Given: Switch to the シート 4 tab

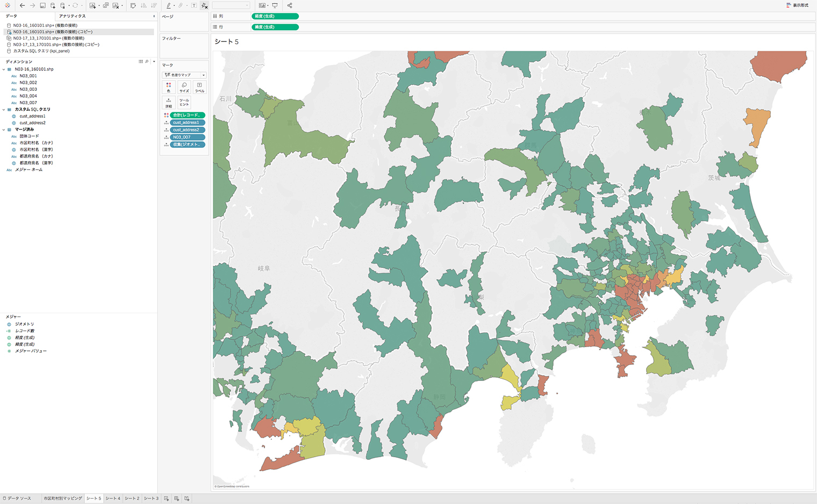Looking at the screenshot, I should coord(113,499).
